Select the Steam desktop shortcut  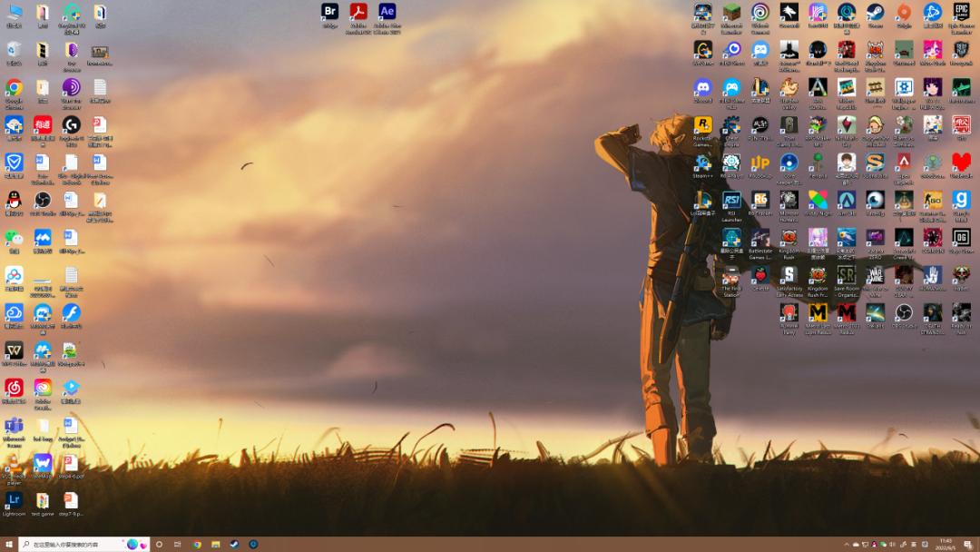pos(875,13)
